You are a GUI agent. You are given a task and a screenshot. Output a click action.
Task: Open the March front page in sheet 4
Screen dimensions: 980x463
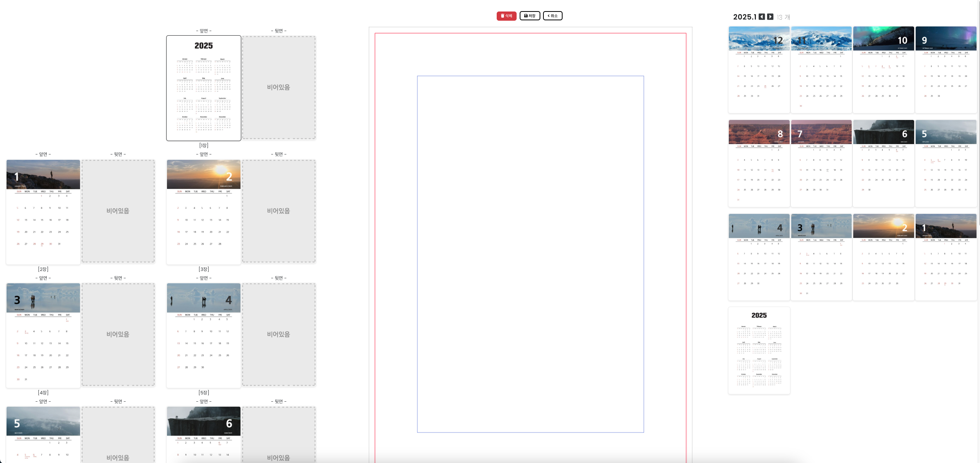coord(43,335)
